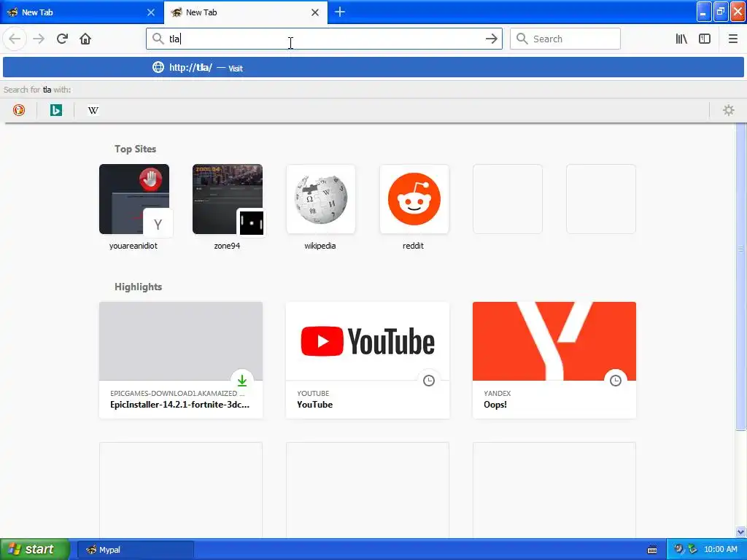Image resolution: width=747 pixels, height=560 pixels.
Task: Open the Windows start menu
Action: (x=35, y=550)
